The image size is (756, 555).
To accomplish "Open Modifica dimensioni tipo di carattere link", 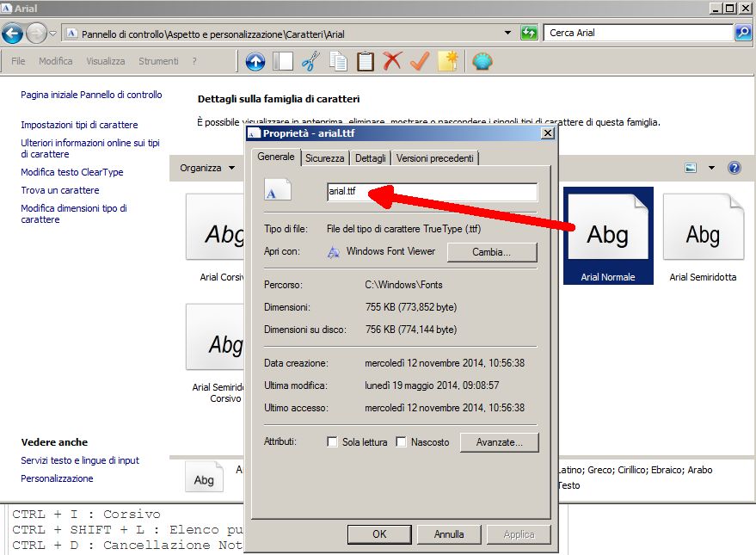I will [74, 213].
